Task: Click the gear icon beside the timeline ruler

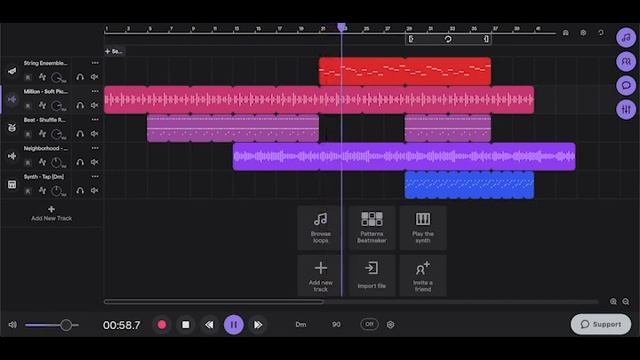Action: (583, 33)
